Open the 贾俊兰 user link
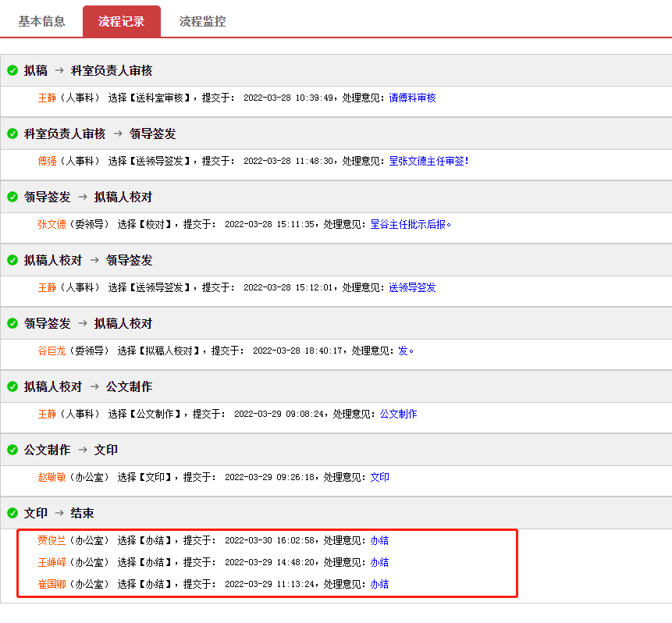Image resolution: width=672 pixels, height=623 pixels. (52, 540)
